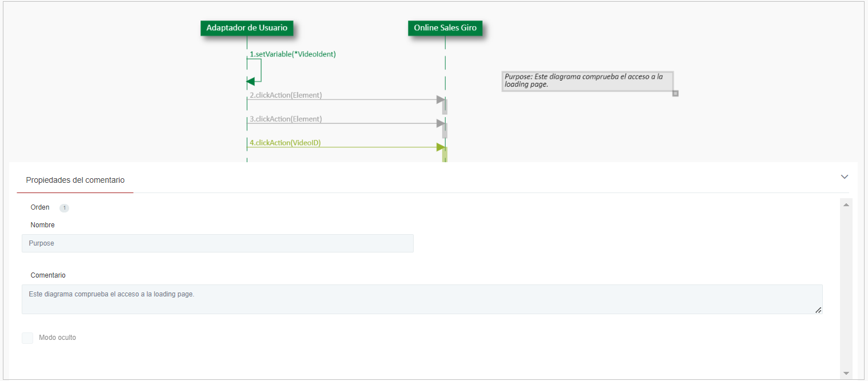868x381 pixels.
Task: Enable the Modo oculto checkbox
Action: (27, 338)
